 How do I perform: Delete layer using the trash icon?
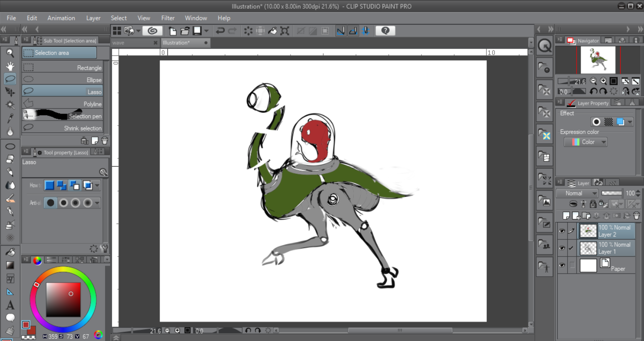pyautogui.click(x=636, y=216)
